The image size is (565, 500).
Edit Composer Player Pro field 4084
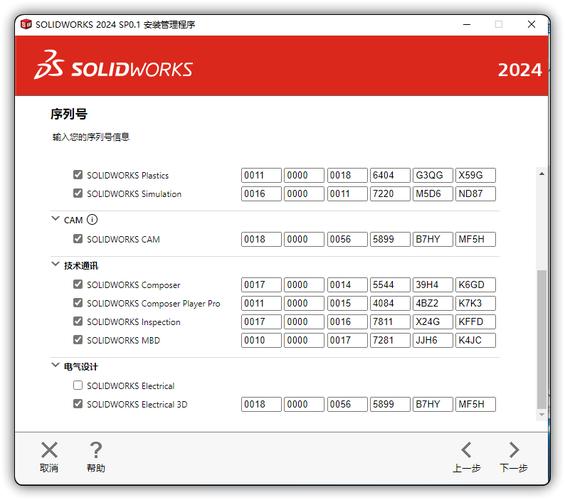pyautogui.click(x=390, y=303)
